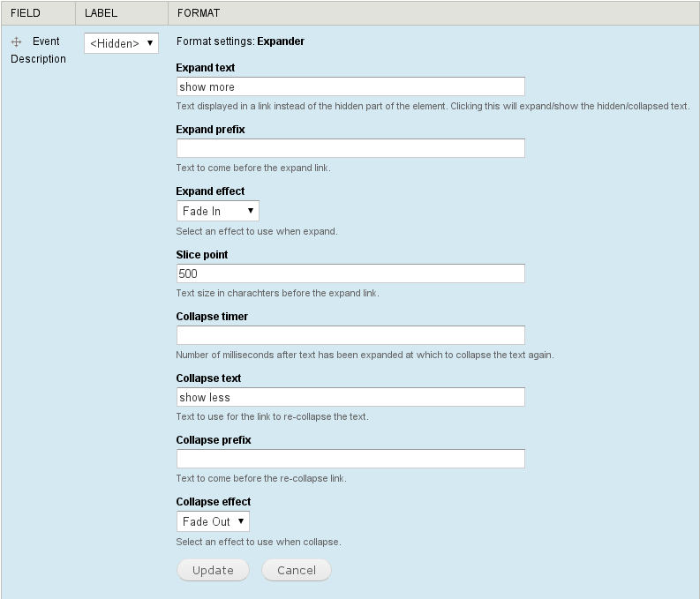Image resolution: width=700 pixels, height=599 pixels.
Task: Open the Expand effect Fade In dropdown
Action: [218, 211]
